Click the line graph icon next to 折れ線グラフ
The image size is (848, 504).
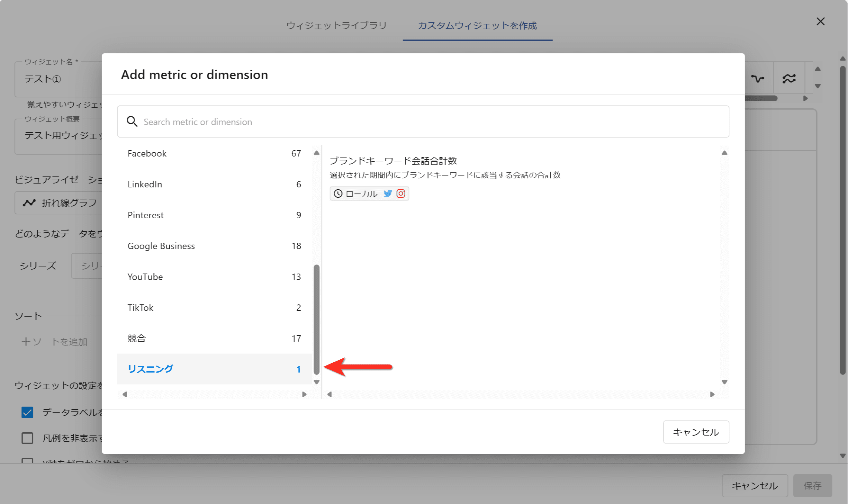(29, 203)
